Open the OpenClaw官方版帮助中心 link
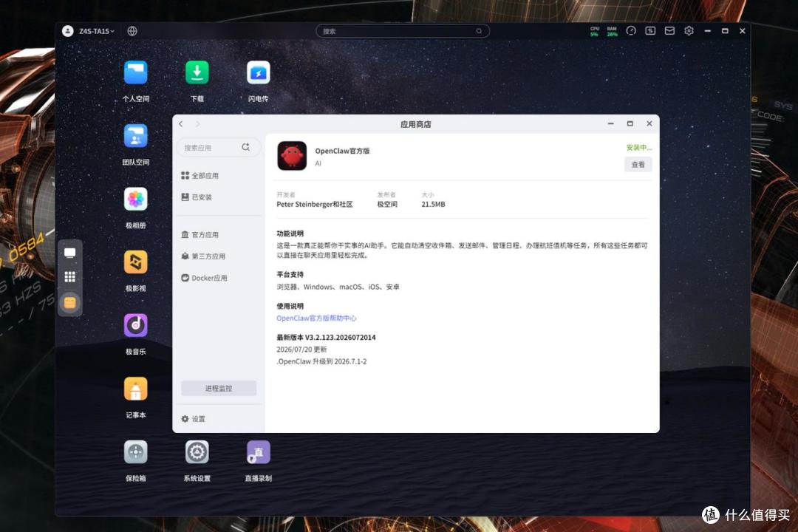 click(316, 318)
